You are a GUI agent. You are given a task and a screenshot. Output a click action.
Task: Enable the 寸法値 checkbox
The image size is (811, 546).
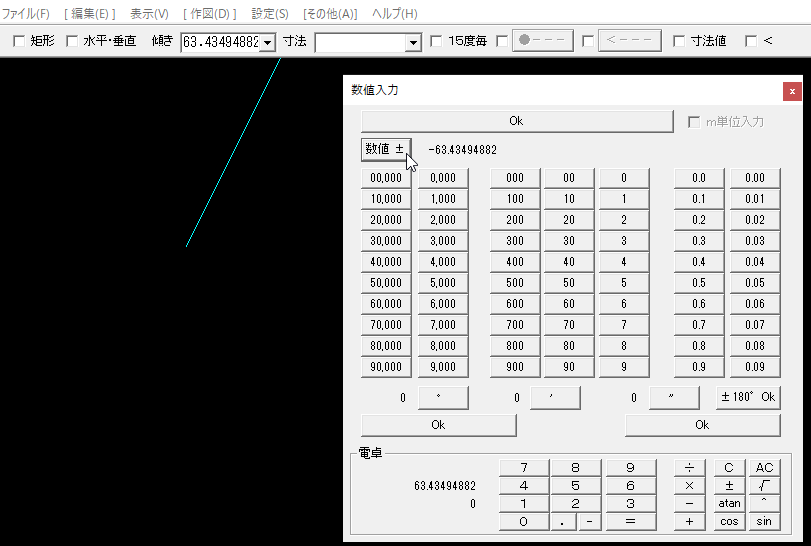(679, 41)
